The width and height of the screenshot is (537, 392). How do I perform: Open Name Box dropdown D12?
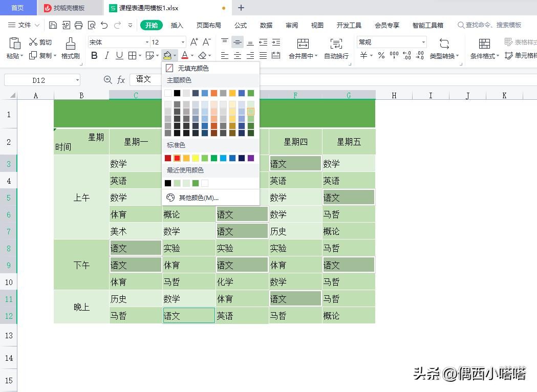(78, 80)
